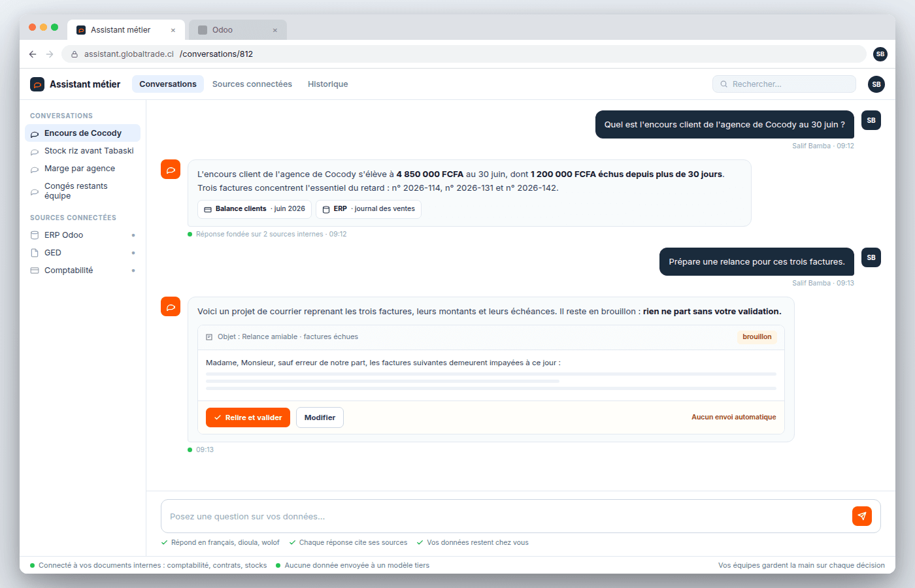
Task: Click the Modifier button
Action: coord(320,417)
